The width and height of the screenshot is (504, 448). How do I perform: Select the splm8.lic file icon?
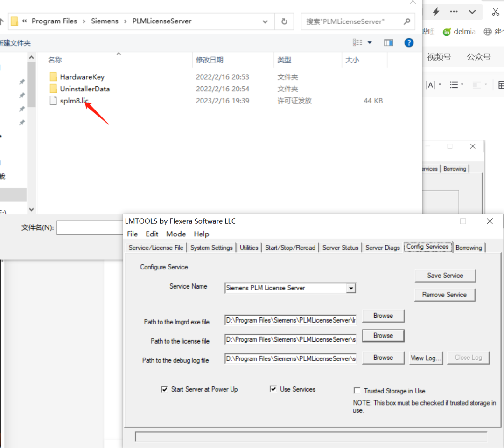(53, 101)
